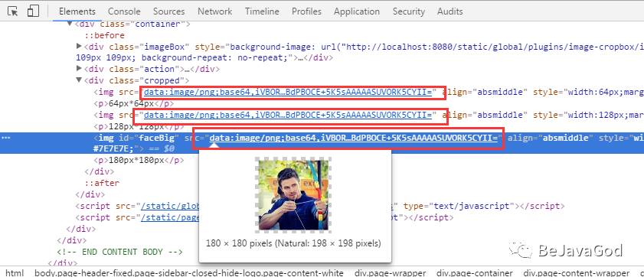
Task: Switch to the Profiles tab
Action: tap(306, 11)
